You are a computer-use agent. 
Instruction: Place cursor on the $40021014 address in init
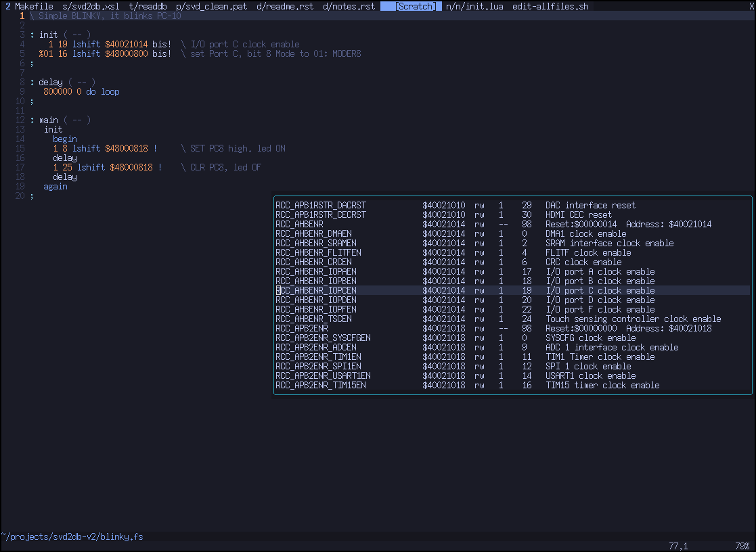coord(126,44)
